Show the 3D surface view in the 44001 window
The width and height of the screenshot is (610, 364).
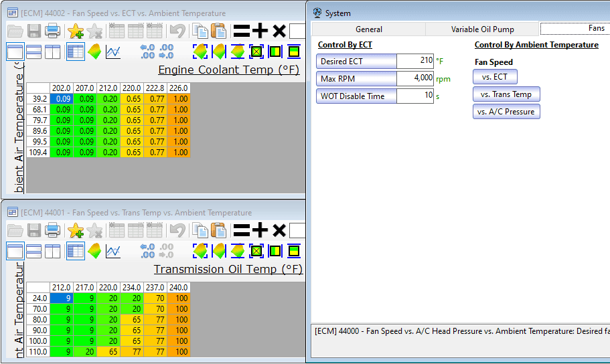click(94, 251)
